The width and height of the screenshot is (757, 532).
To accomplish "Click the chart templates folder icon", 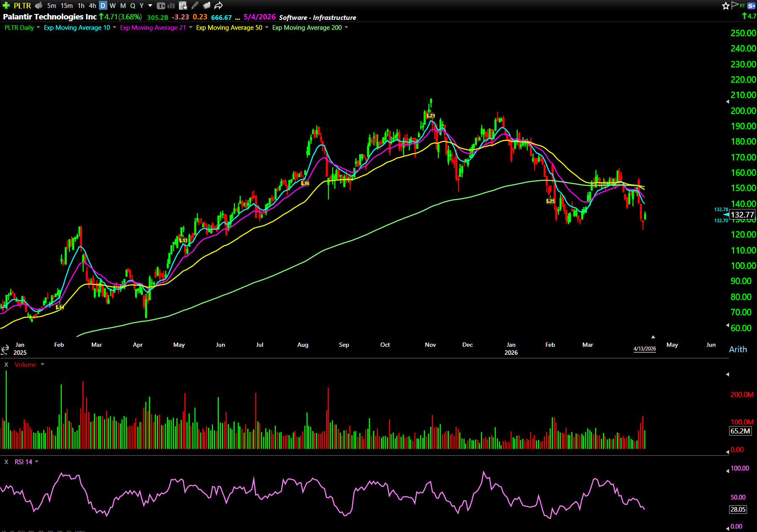I will tap(206, 5).
